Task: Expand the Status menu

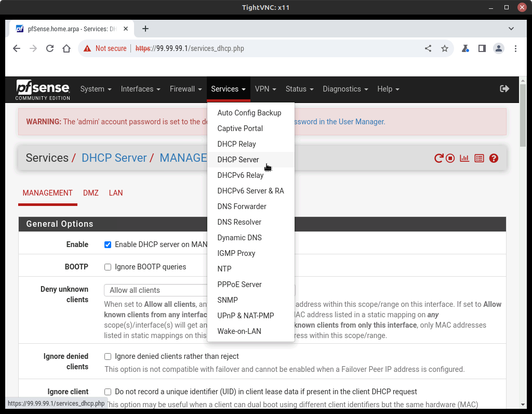Action: 299,89
